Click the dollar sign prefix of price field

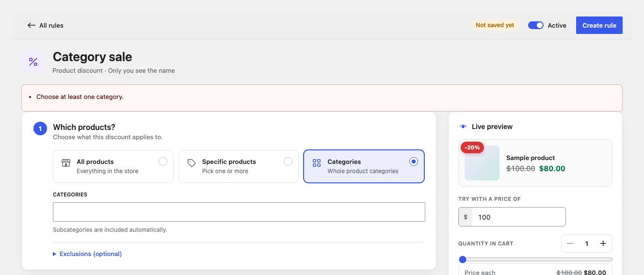click(466, 217)
